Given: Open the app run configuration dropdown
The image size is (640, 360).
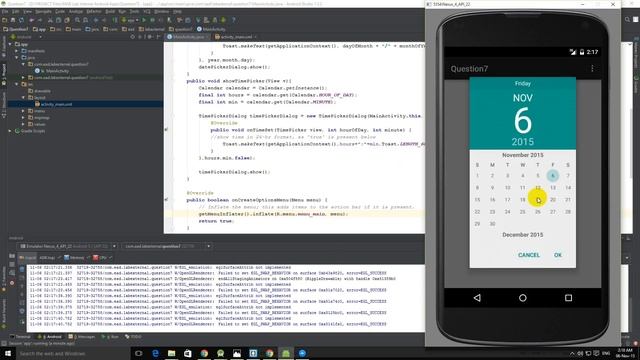Looking at the screenshot, I should (x=130, y=20).
